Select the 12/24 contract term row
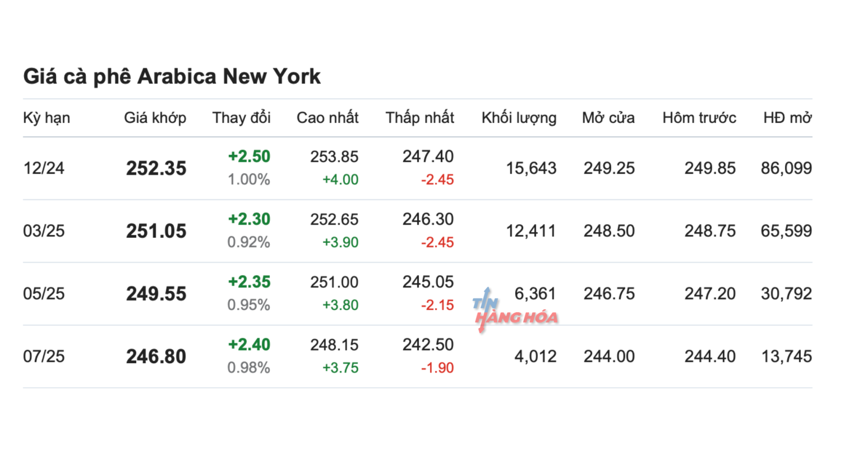Viewport: 868px width, 467px height. point(44,168)
